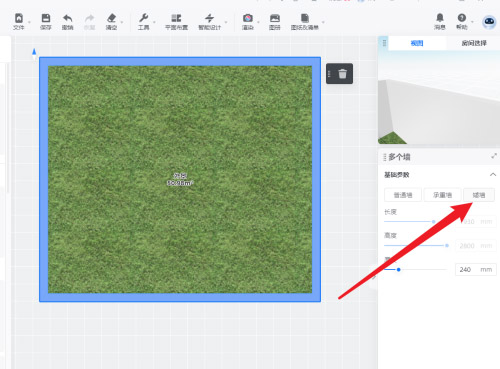Switch to the 房间选择 tab

pyautogui.click(x=474, y=43)
